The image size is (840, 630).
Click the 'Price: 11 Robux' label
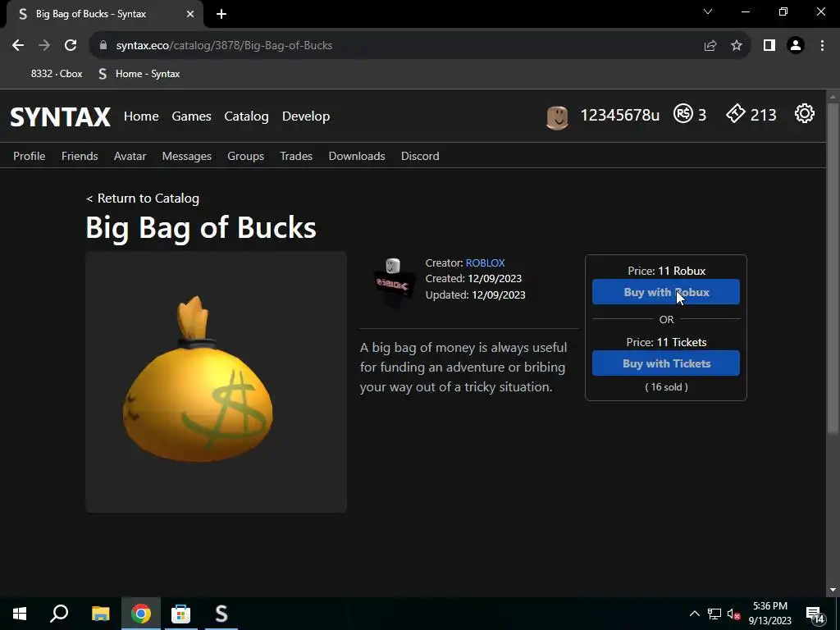pyautogui.click(x=666, y=271)
